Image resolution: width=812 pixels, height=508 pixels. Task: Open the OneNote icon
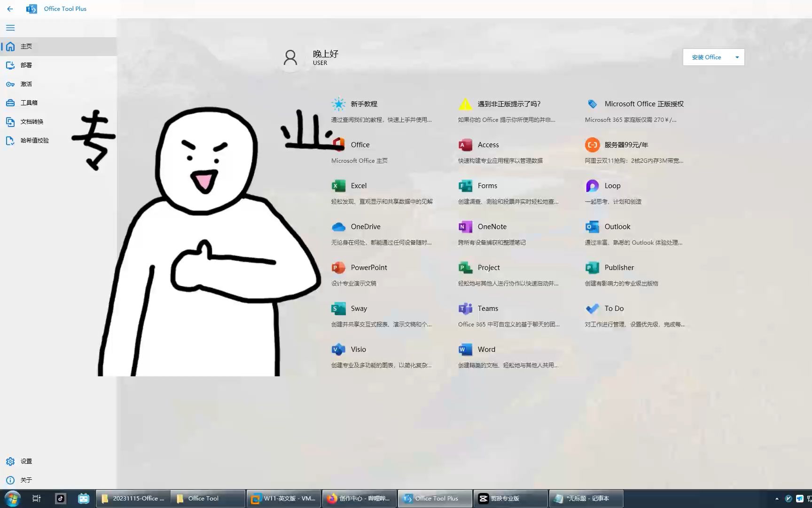465,227
